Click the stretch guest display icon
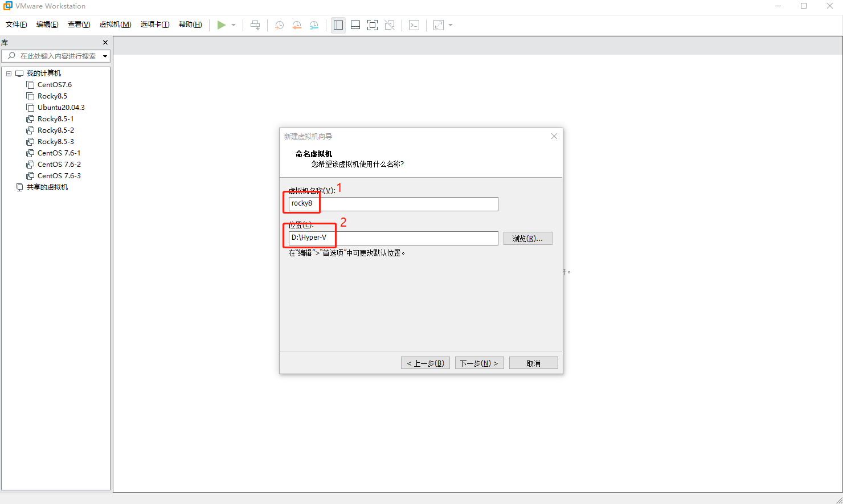Image resolution: width=843 pixels, height=504 pixels. point(439,25)
